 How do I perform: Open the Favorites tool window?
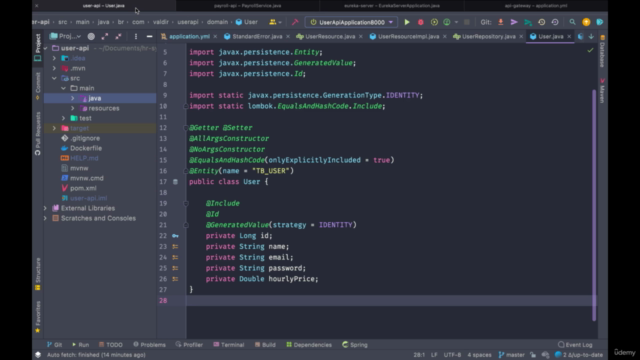tap(38, 317)
